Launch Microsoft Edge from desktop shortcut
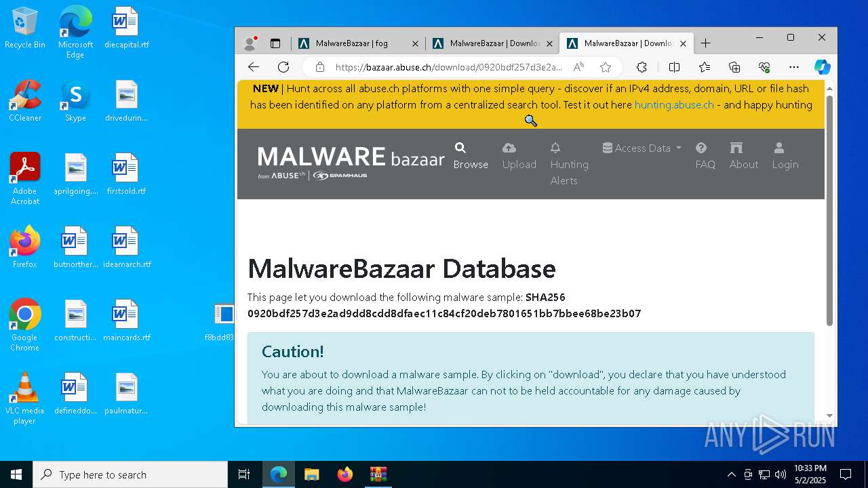868x488 pixels. (75, 33)
